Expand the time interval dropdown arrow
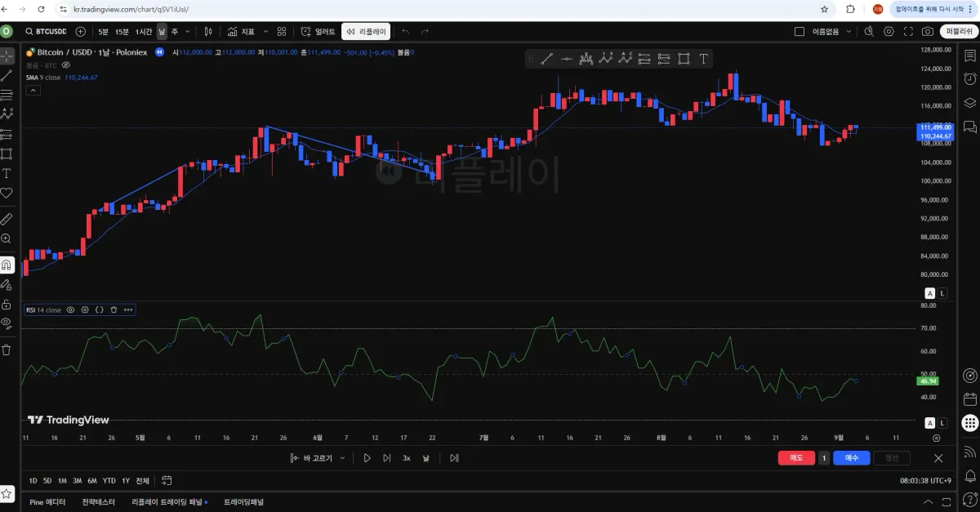Viewport: 980px width, 512px height. click(188, 32)
